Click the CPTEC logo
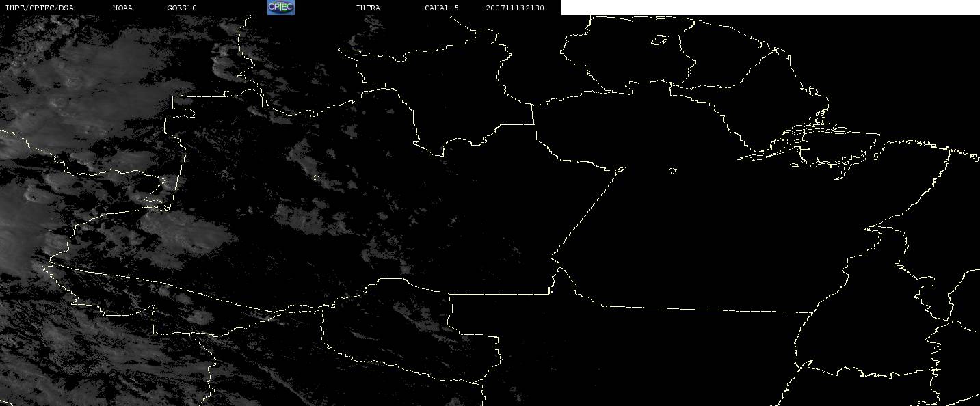Screen dimensions: 980x406 [x=280, y=8]
